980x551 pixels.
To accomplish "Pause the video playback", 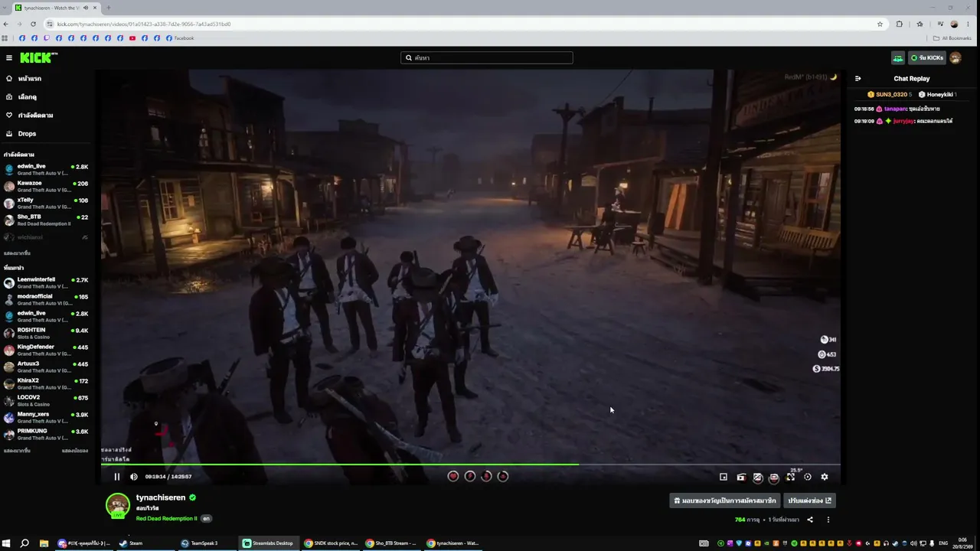I will (x=117, y=477).
